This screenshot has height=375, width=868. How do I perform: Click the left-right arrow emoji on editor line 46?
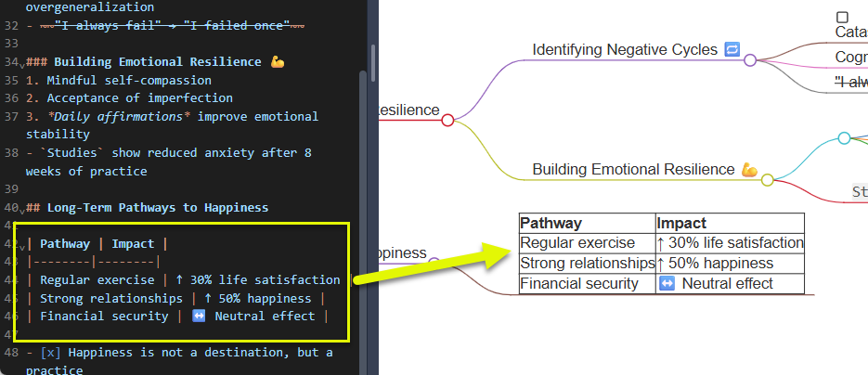tap(198, 317)
